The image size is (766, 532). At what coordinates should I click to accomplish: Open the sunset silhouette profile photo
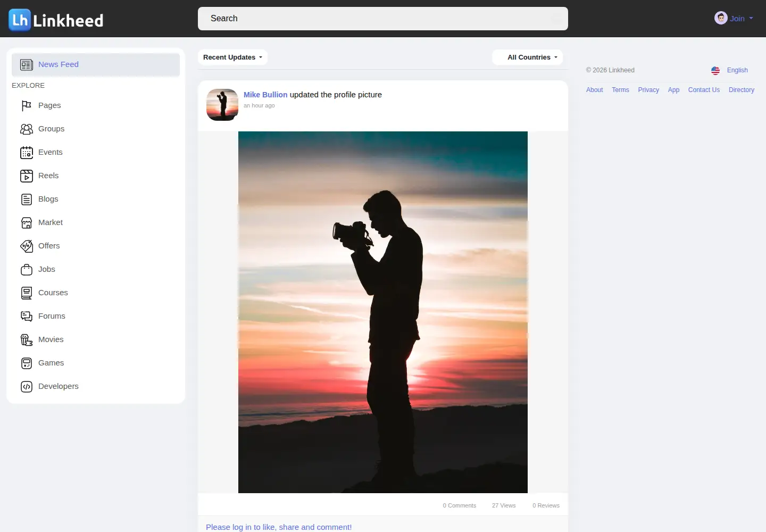[x=383, y=312]
